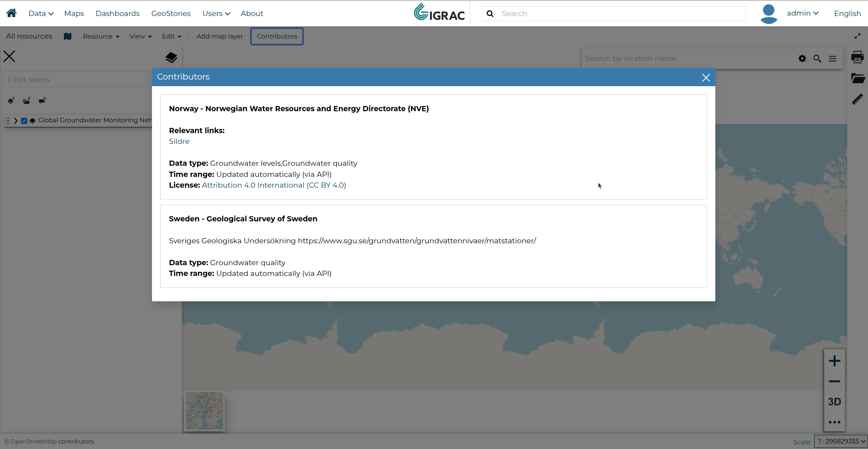This screenshot has height=449, width=868.
Task: Click the user avatar icon
Action: [x=769, y=14]
